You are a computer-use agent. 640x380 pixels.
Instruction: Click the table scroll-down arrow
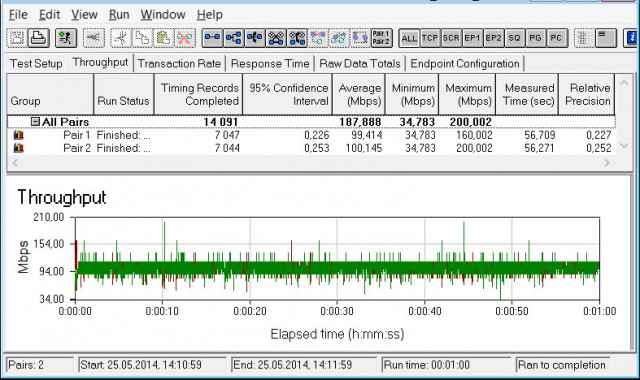(x=624, y=145)
